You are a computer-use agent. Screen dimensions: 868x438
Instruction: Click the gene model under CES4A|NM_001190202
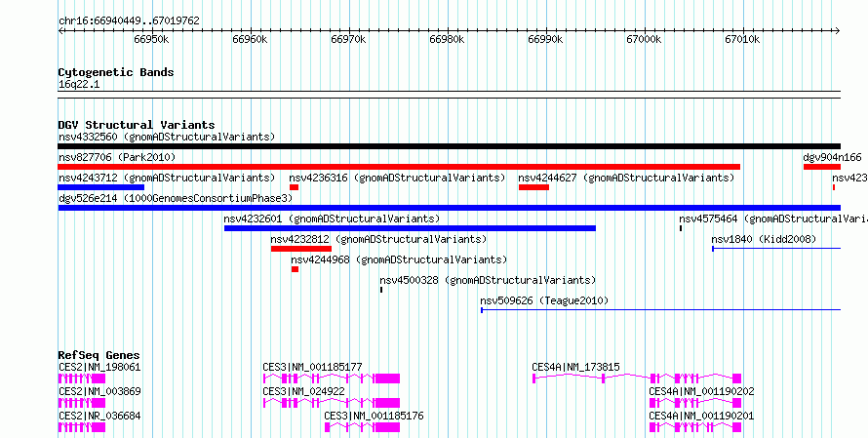point(695,403)
